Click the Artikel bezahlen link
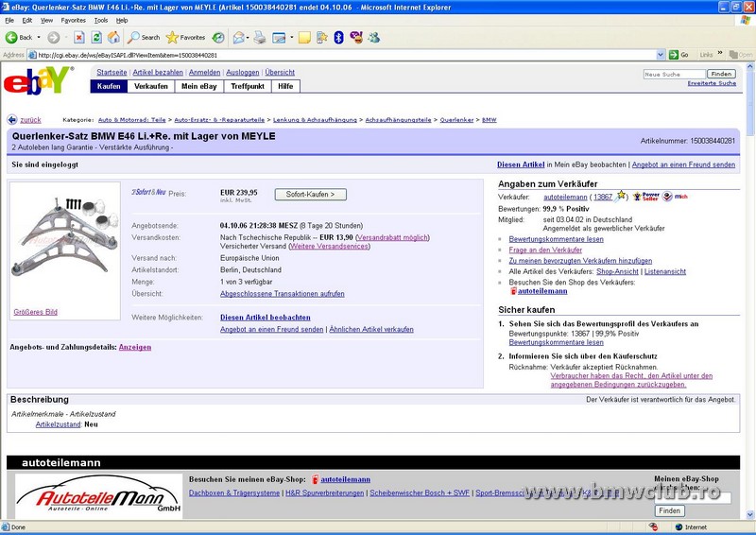 158,73
